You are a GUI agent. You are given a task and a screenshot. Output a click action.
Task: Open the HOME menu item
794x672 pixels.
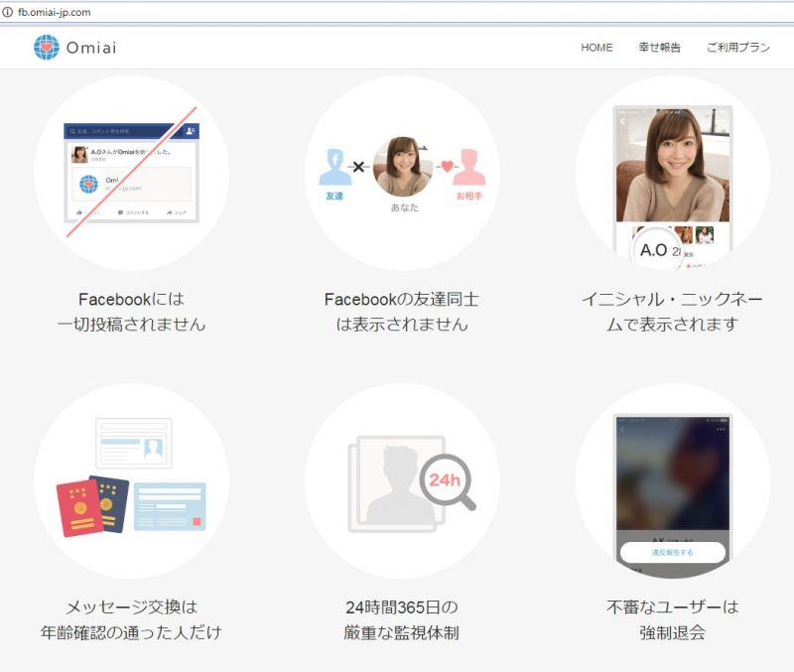tap(597, 47)
